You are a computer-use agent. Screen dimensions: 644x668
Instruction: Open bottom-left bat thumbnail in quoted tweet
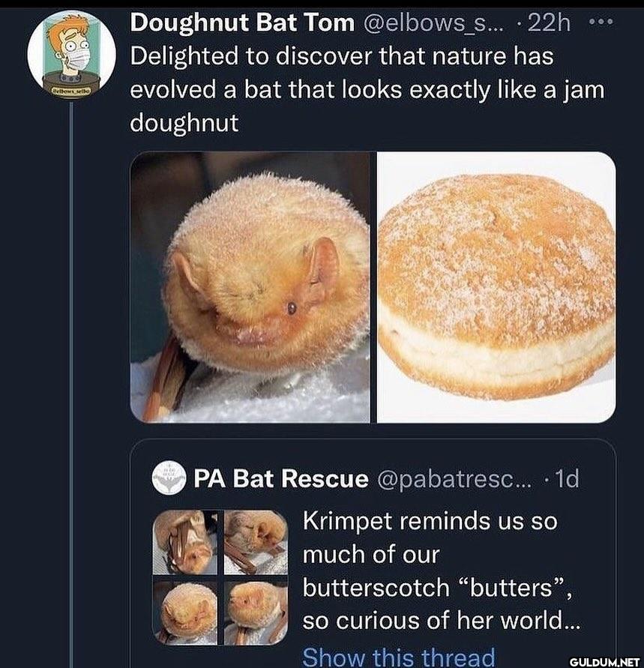184,613
